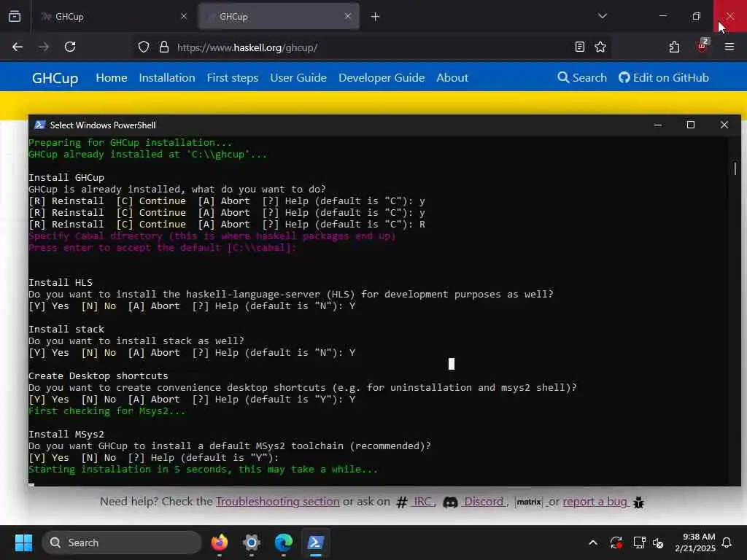Open the Developer Guide nav item
This screenshot has width=747, height=560.
(x=382, y=77)
